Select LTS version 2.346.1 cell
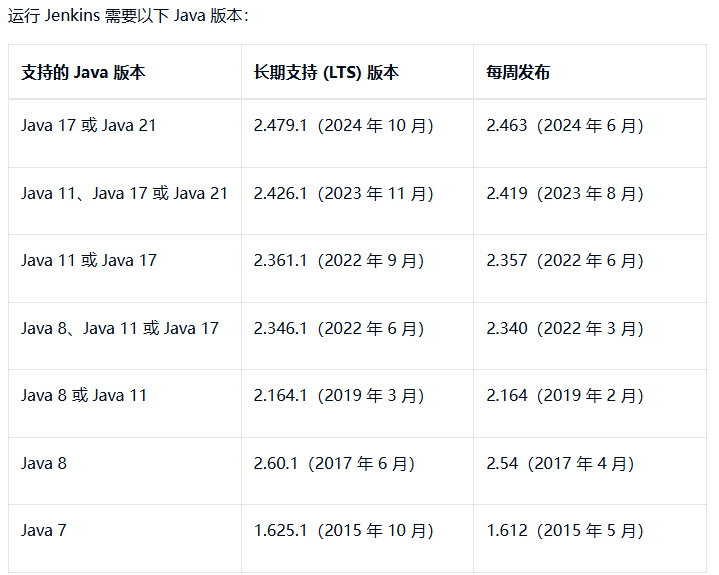Screen dimensions: 719x575 point(339,328)
